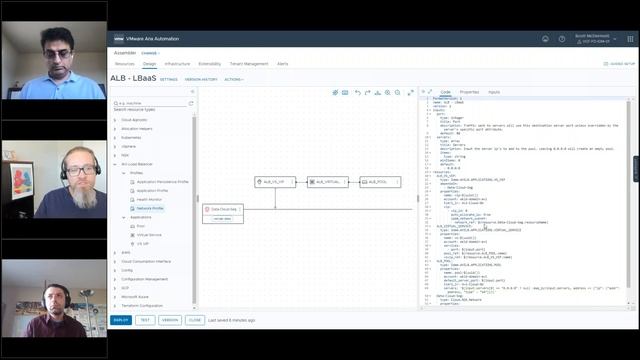
Task: Open the user account dropdown
Action: coord(595,39)
